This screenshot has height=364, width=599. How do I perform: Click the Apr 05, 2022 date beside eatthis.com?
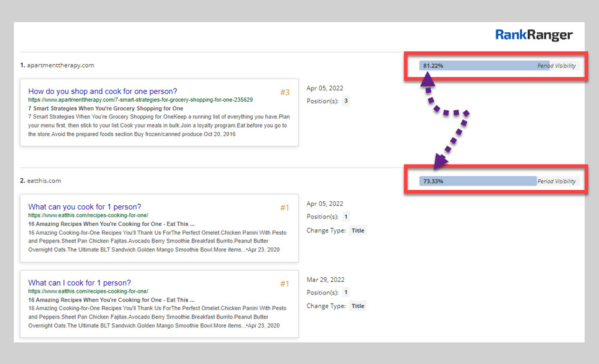coord(325,204)
